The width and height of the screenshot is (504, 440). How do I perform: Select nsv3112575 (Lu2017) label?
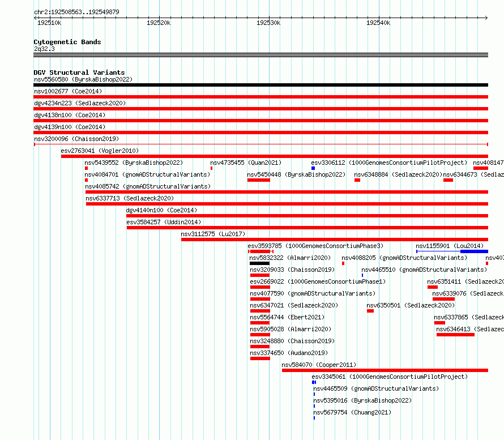pyautogui.click(x=213, y=234)
